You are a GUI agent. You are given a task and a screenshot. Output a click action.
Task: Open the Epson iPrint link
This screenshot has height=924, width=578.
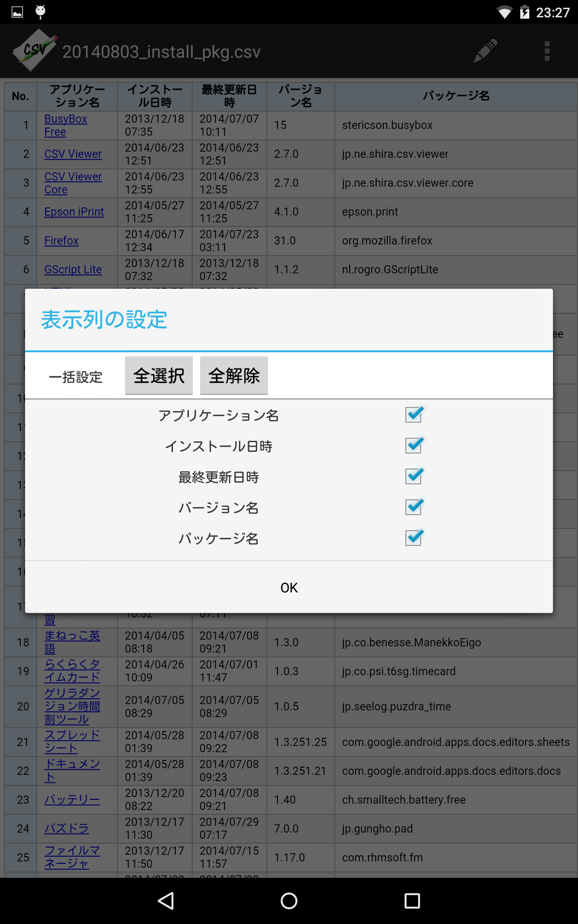pyautogui.click(x=74, y=212)
